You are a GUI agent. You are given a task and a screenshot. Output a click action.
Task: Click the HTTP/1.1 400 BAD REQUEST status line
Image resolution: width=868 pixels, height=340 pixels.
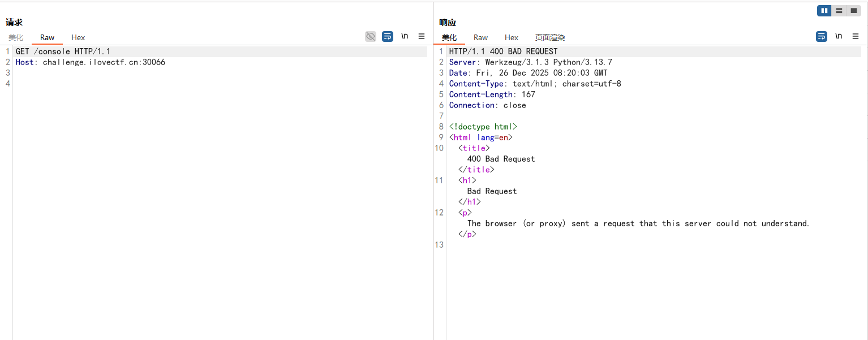point(503,51)
